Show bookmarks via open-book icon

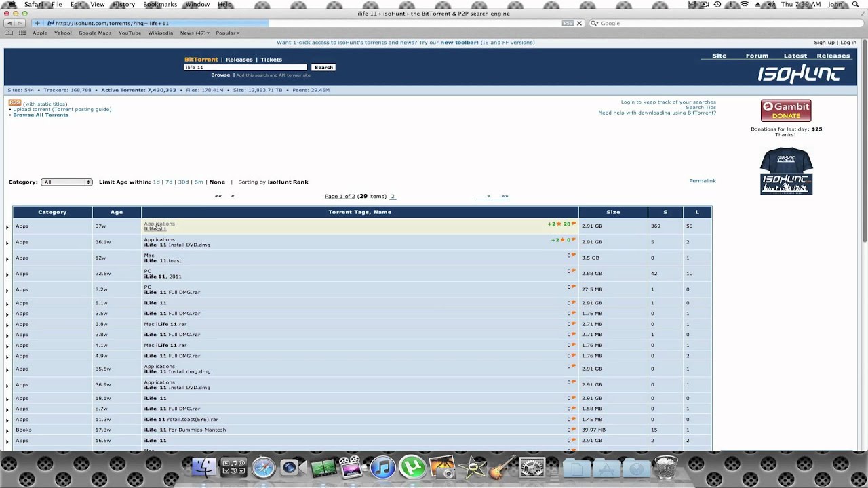9,33
